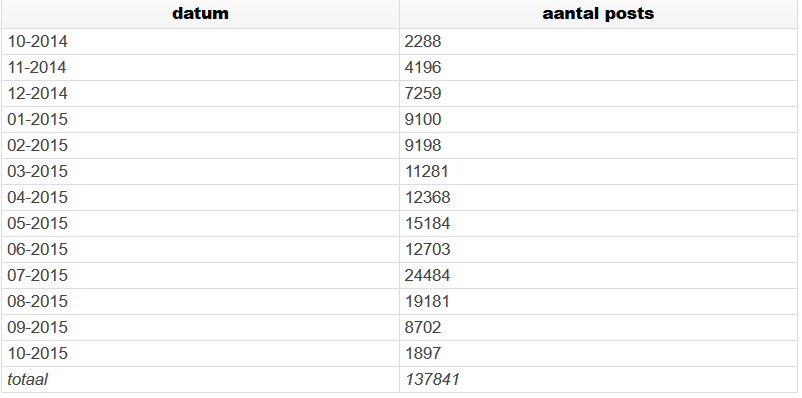Click the 9100 posts value
Viewport: 802px width, 398px height.
422,120
